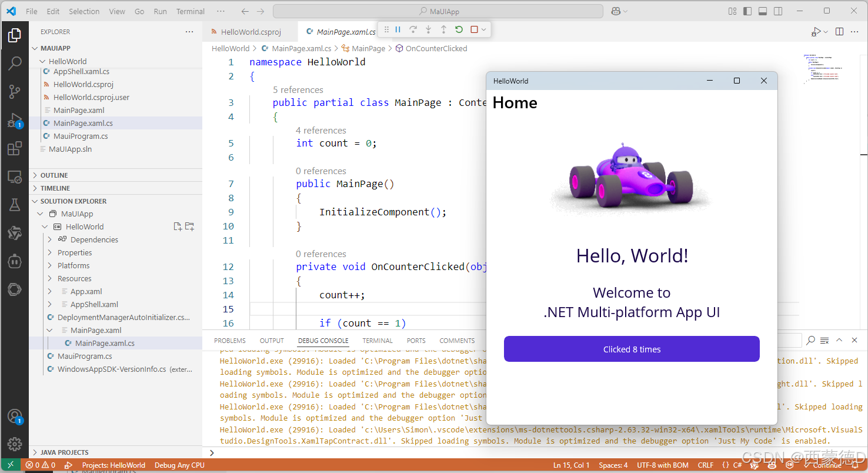Viewport: 868px width, 473px height.
Task: Open Explorer panel more actions ellipsis
Action: coord(189,32)
